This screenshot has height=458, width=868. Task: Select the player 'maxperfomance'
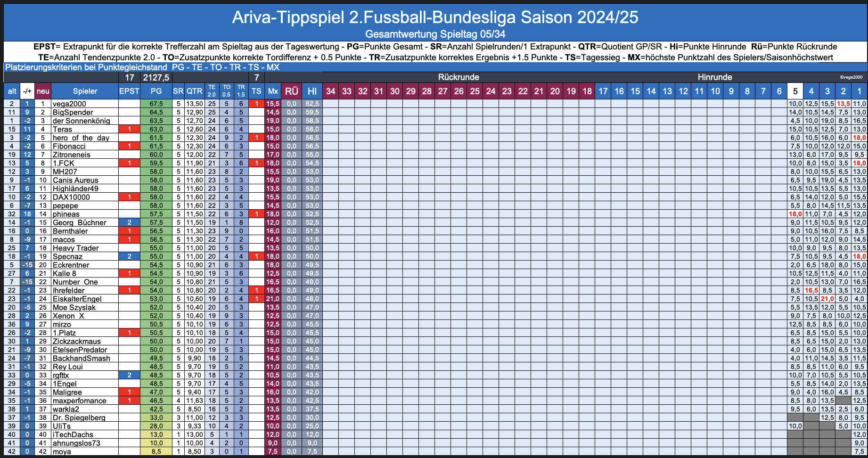80,401
